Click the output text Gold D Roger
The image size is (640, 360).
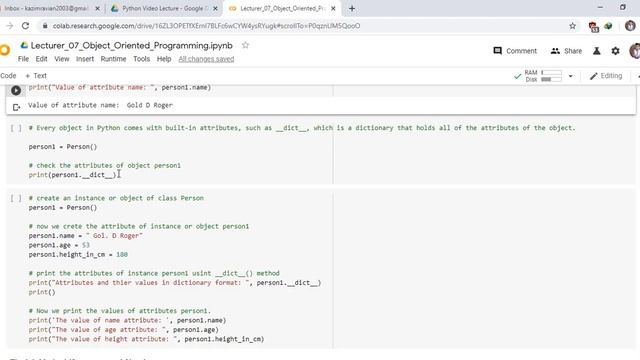click(150, 105)
